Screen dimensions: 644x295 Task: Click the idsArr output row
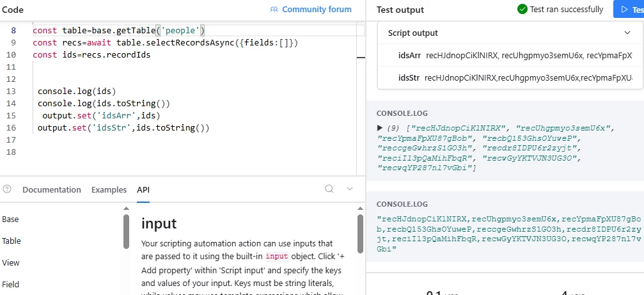510,56
